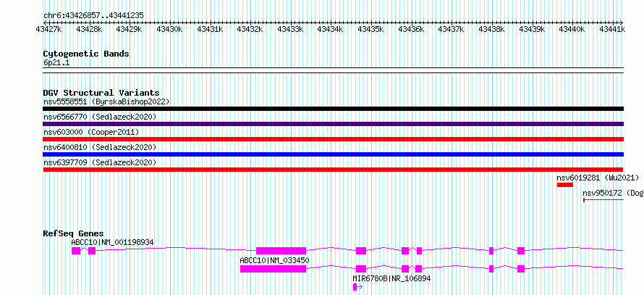The width and height of the screenshot is (644, 295).
Task: Click the nsv6400810 (Sedlazeck2020) label
Action: point(100,147)
